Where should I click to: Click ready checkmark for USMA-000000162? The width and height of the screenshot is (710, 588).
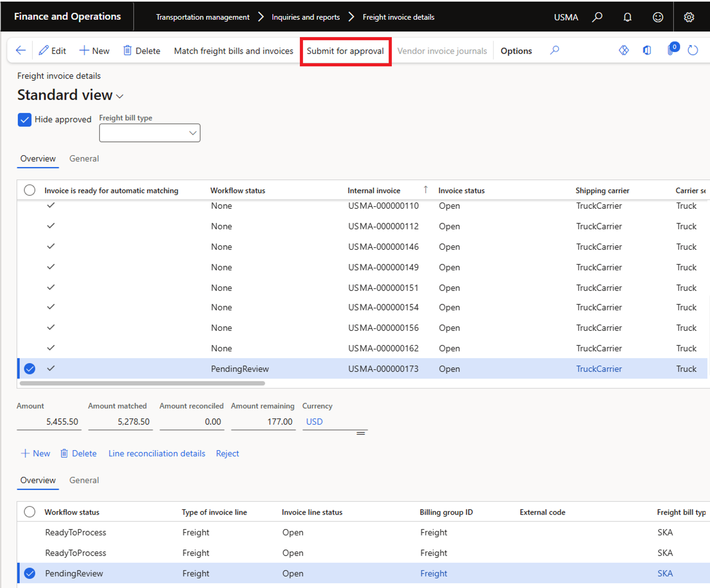tap(51, 348)
